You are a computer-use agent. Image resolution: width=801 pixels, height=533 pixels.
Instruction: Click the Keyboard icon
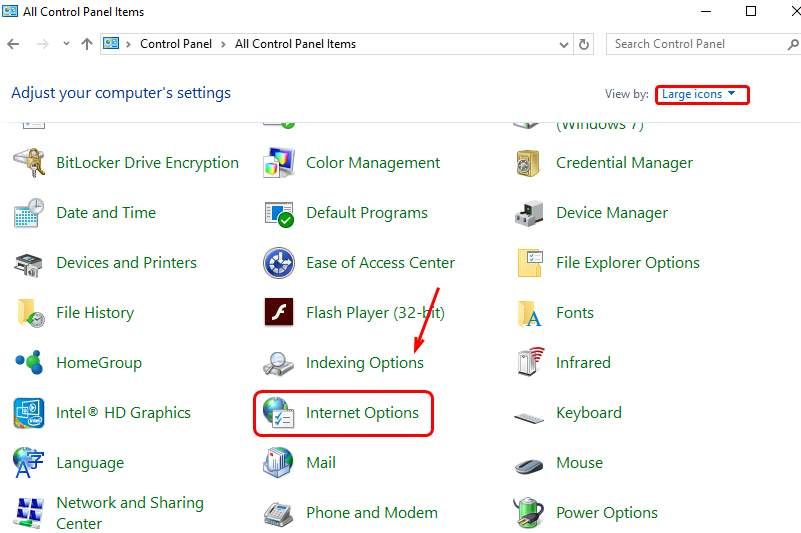[x=529, y=418]
